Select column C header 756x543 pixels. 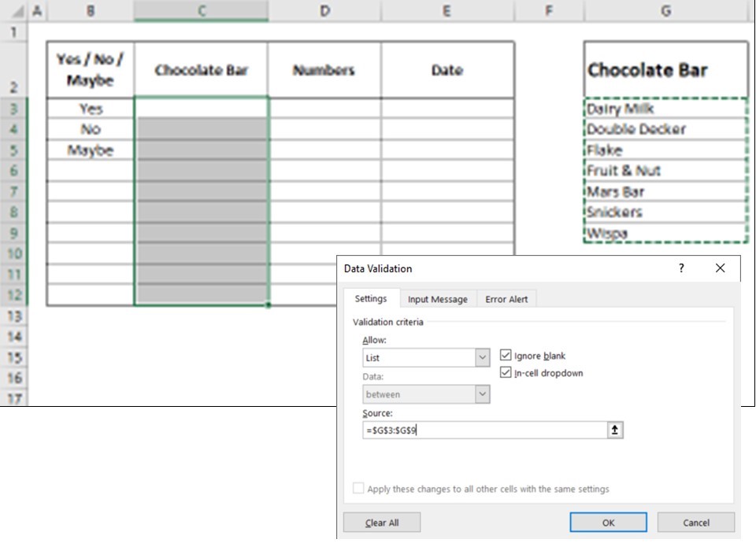[201, 11]
